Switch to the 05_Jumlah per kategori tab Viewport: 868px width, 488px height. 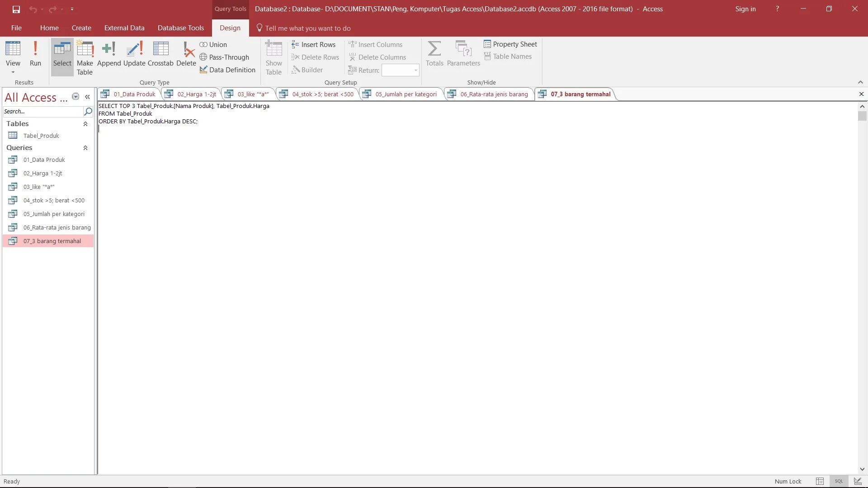(x=406, y=94)
